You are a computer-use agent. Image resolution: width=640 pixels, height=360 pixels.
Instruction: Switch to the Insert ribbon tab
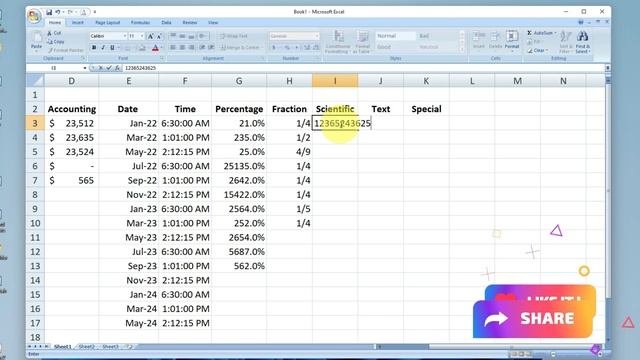(78, 23)
